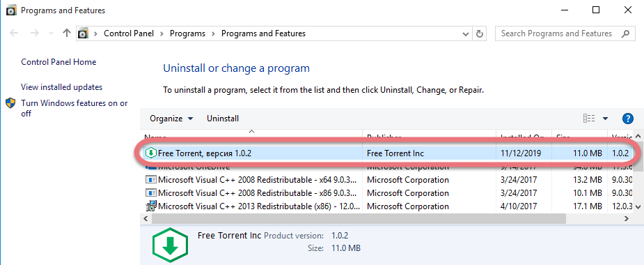Click Uninstall in the toolbar
This screenshot has width=644, height=265.
(x=223, y=119)
